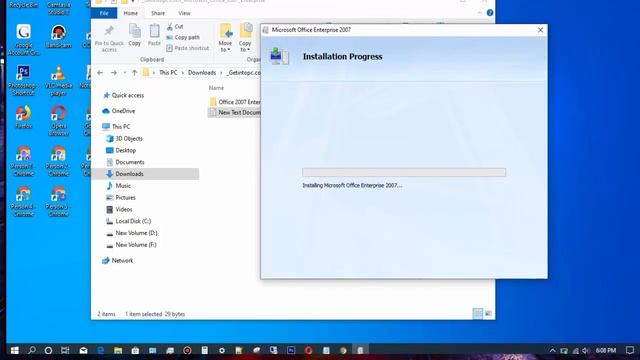Open the recent locations dropdown arrow
The width and height of the screenshot is (640, 360).
[124, 73]
